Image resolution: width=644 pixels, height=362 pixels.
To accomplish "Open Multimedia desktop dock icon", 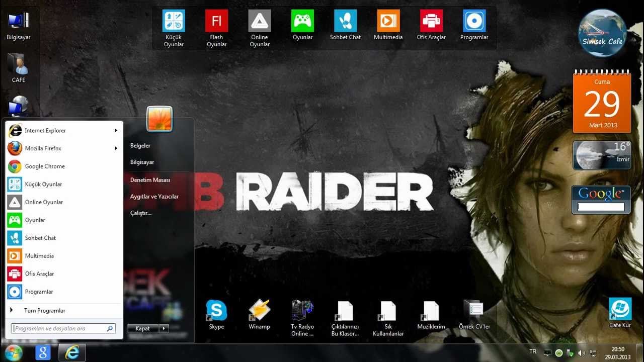I will [388, 25].
